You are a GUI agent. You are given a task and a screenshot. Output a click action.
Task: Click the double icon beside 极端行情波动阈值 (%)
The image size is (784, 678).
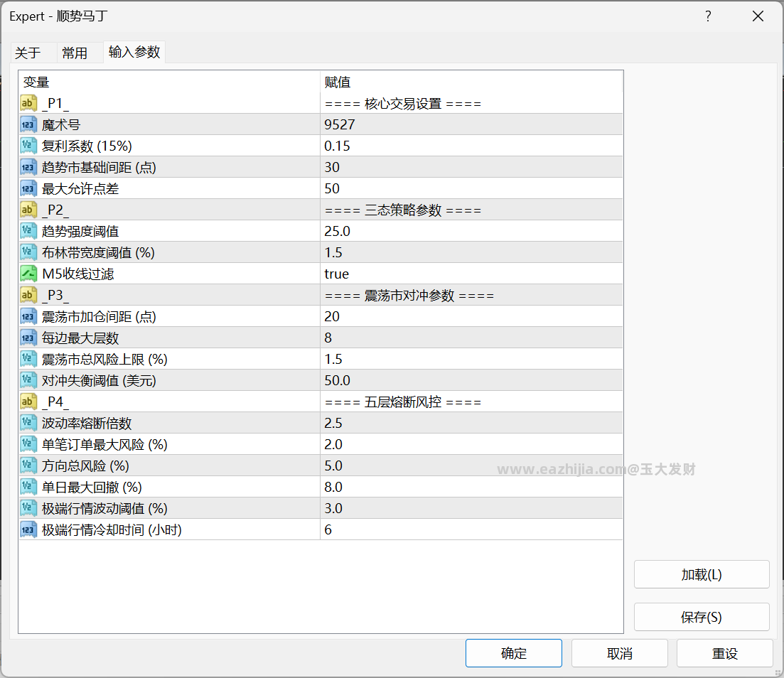pyautogui.click(x=28, y=508)
